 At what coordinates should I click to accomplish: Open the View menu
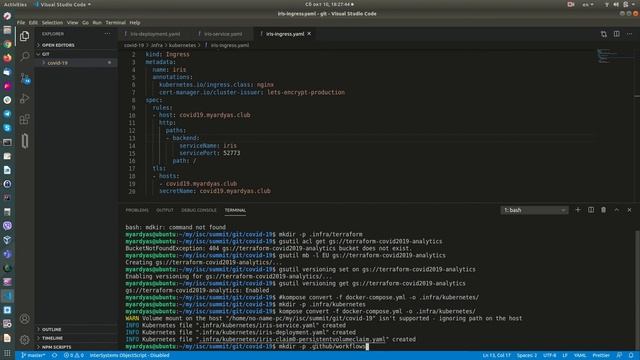click(x=72, y=23)
